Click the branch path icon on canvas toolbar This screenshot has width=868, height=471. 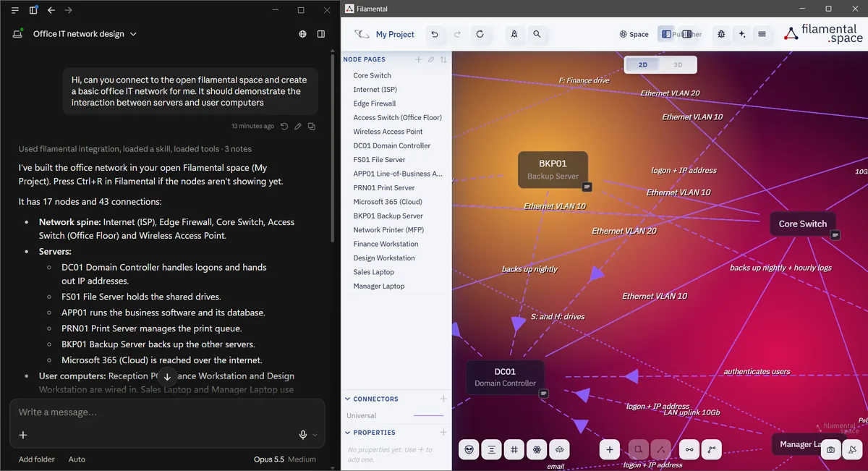(x=712, y=449)
